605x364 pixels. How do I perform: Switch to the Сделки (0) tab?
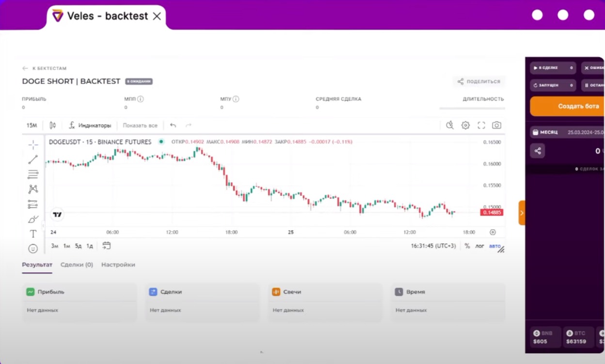pyautogui.click(x=77, y=265)
